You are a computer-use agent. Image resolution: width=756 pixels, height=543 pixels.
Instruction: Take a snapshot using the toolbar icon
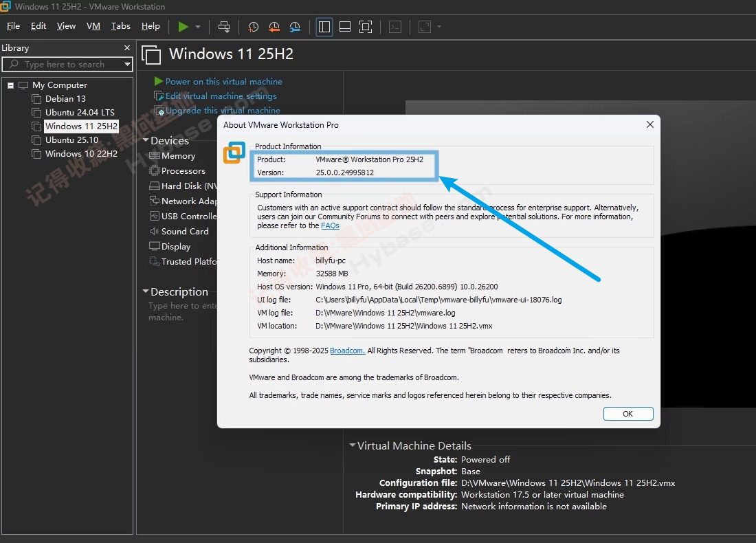[253, 27]
